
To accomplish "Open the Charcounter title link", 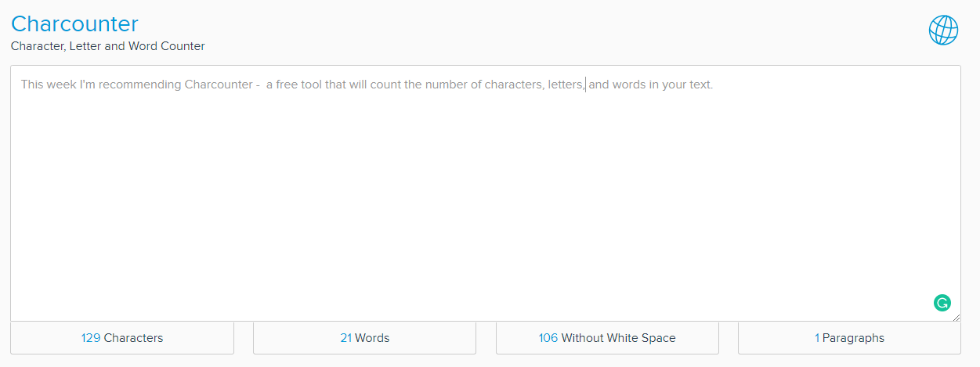I will tap(74, 23).
